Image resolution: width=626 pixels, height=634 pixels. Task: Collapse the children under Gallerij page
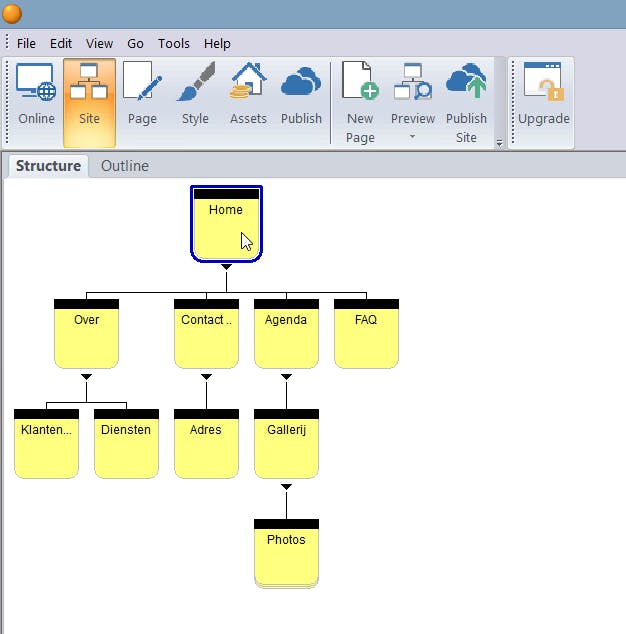click(286, 487)
